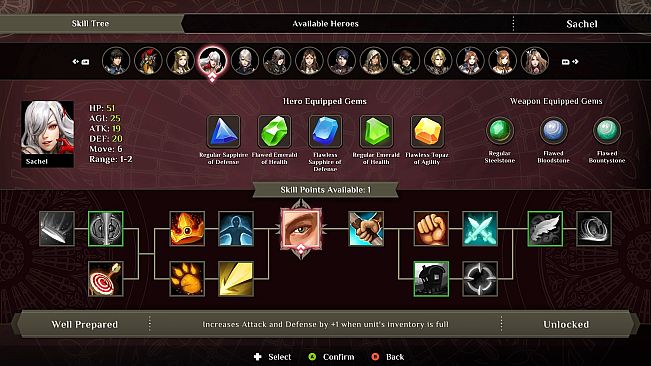Select the crosshair reticle skill icon
The height and width of the screenshot is (366, 651).
[480, 278]
